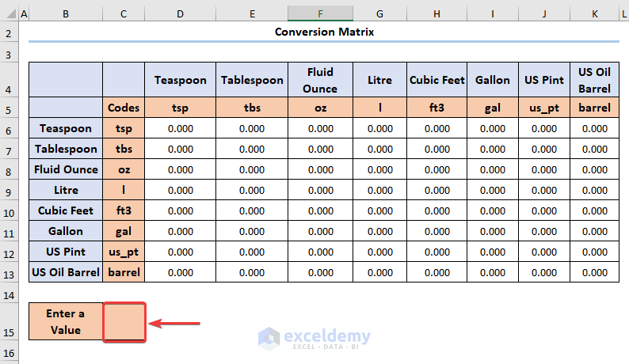Click the 'tsp' code in row 5
The image size is (629, 364).
[x=180, y=108]
